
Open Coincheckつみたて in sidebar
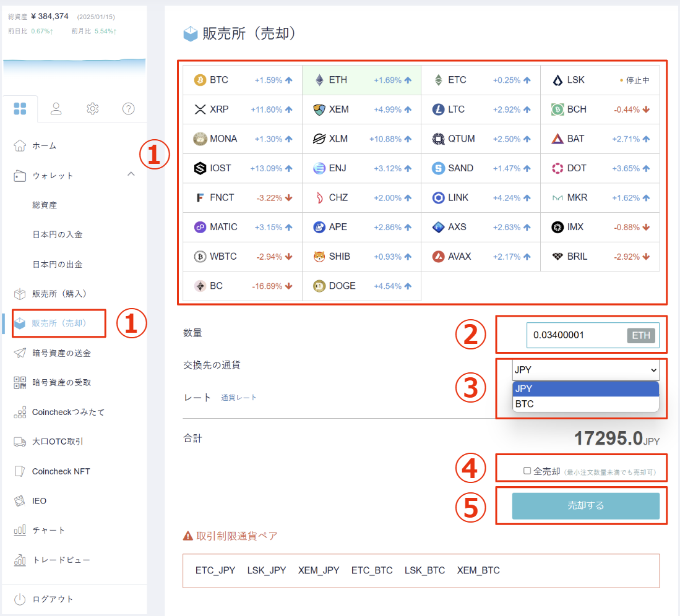pos(69,413)
